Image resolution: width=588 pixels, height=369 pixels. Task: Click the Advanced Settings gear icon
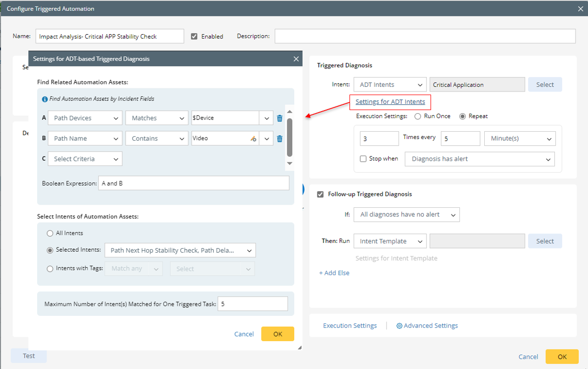(x=399, y=326)
